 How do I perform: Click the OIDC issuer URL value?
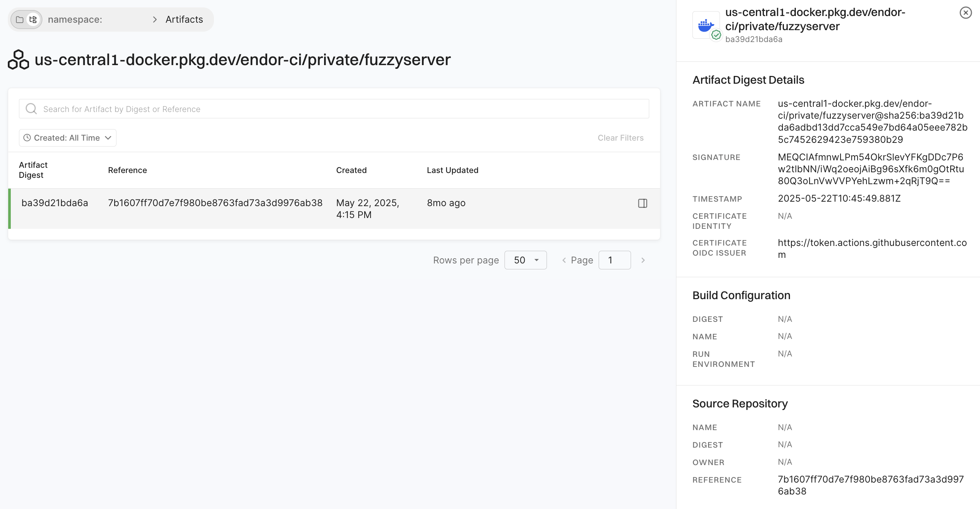tap(872, 249)
